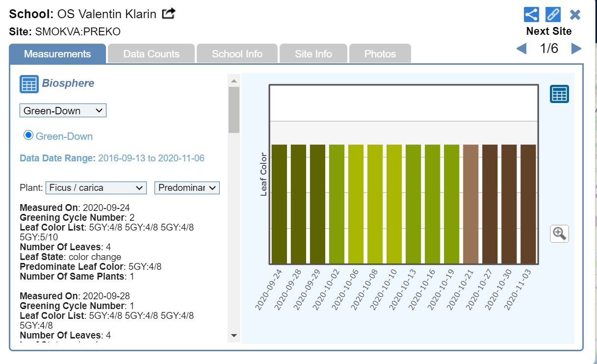The height and width of the screenshot is (364, 597).
Task: Zoom chart with magnifier icon
Action: (559, 234)
